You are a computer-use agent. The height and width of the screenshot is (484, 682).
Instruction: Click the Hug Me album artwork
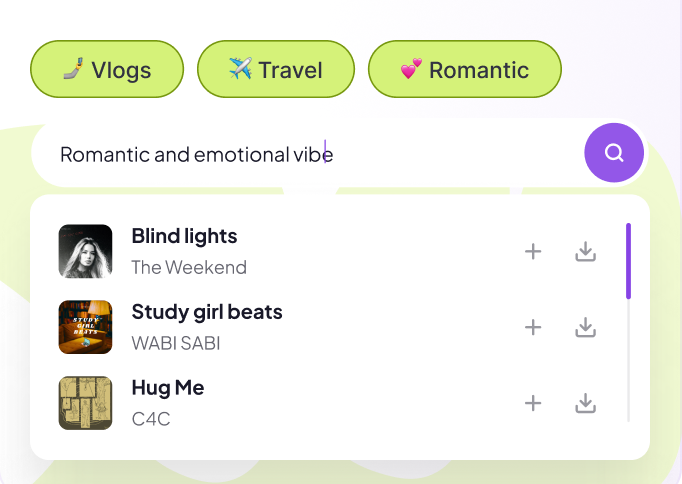pyautogui.click(x=85, y=403)
